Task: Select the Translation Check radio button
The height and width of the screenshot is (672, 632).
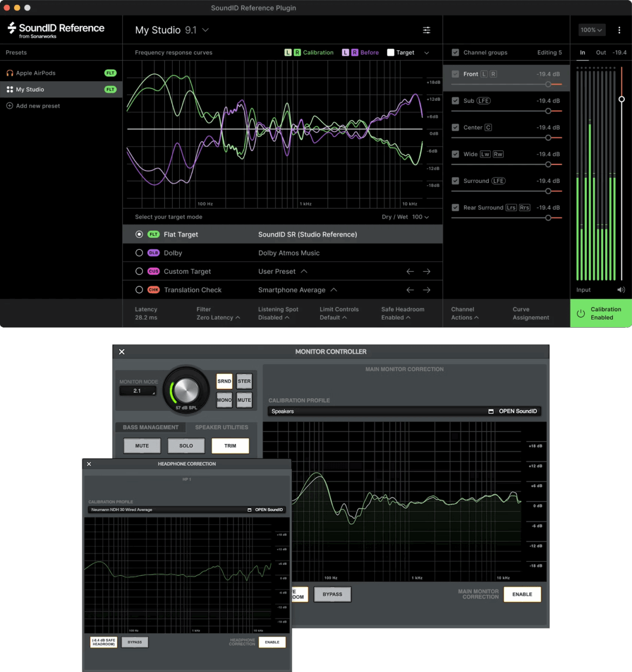Action: tap(139, 290)
